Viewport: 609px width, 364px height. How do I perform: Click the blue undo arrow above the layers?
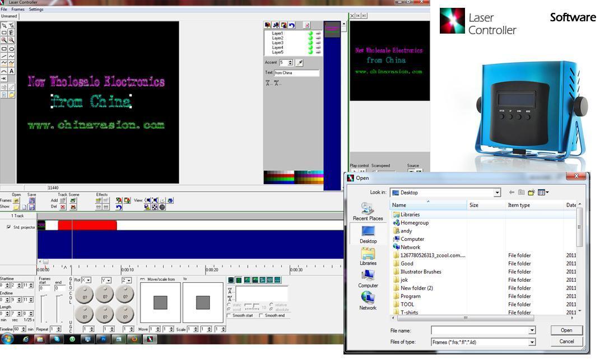(292, 25)
